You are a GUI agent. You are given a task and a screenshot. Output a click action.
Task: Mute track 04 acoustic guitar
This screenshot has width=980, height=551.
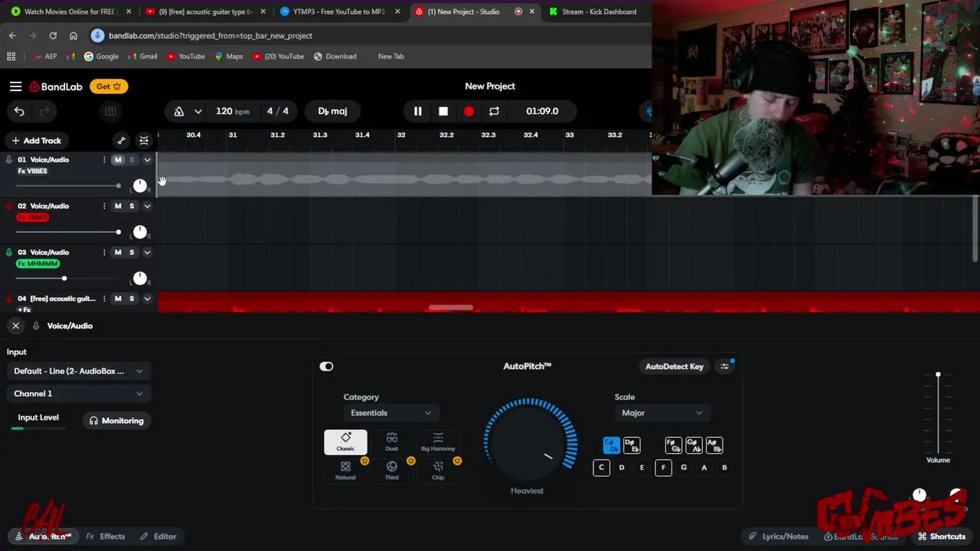(x=118, y=298)
